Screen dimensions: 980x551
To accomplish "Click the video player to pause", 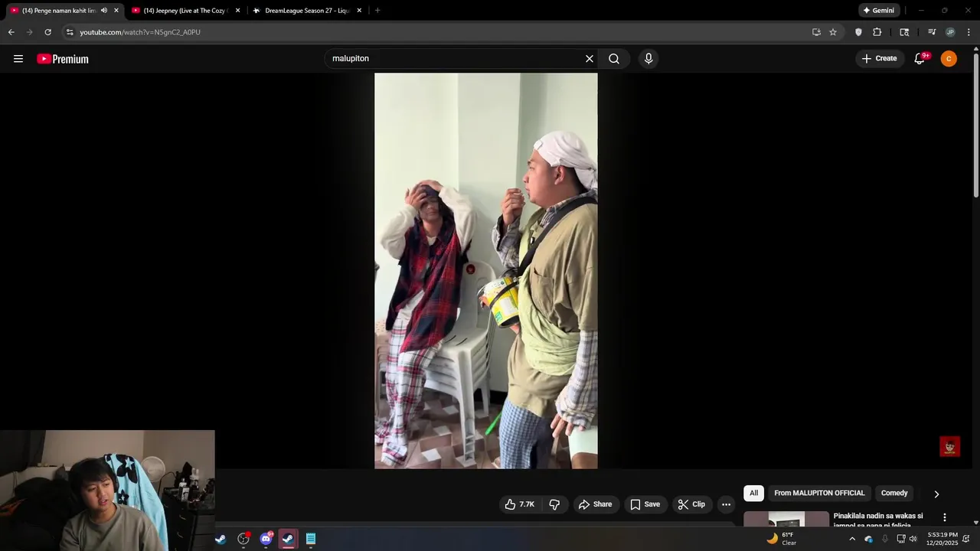I will point(485,271).
